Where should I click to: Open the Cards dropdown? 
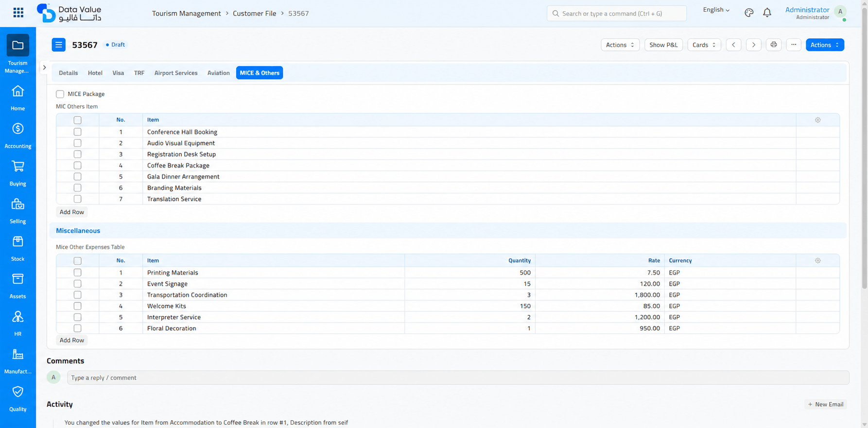(704, 45)
